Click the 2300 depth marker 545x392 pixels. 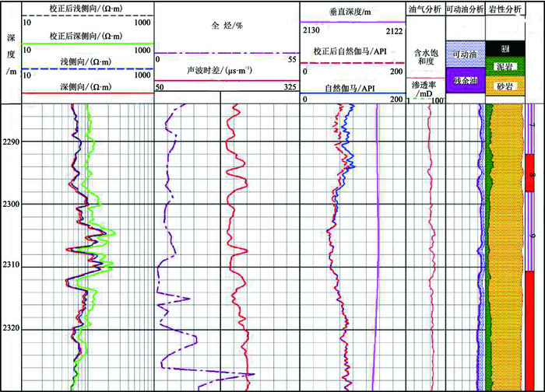11,205
